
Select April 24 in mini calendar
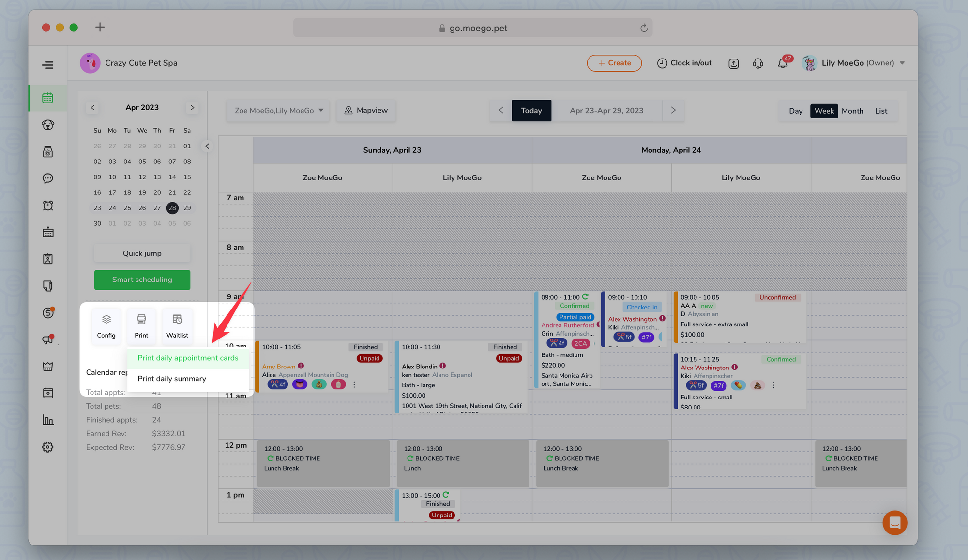point(112,208)
